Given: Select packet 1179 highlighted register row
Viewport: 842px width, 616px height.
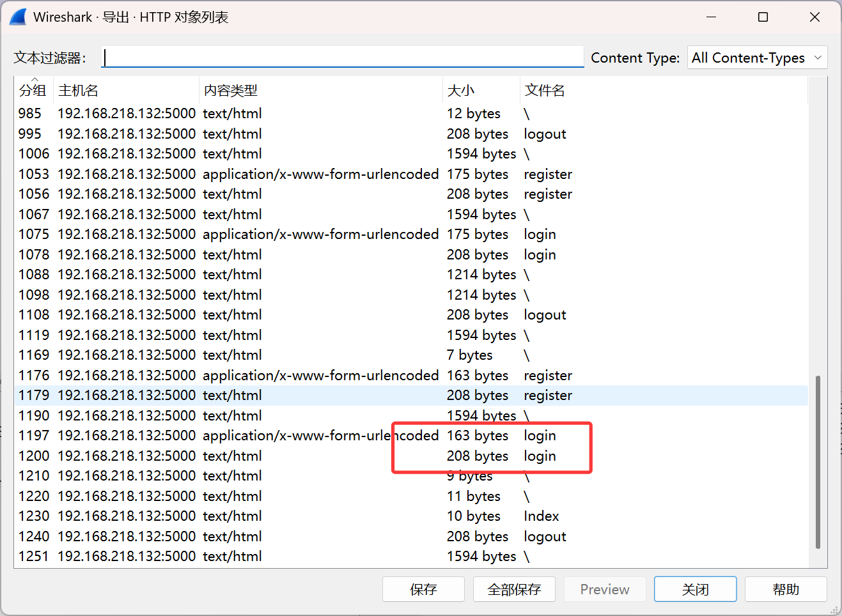Looking at the screenshot, I should click(x=411, y=395).
